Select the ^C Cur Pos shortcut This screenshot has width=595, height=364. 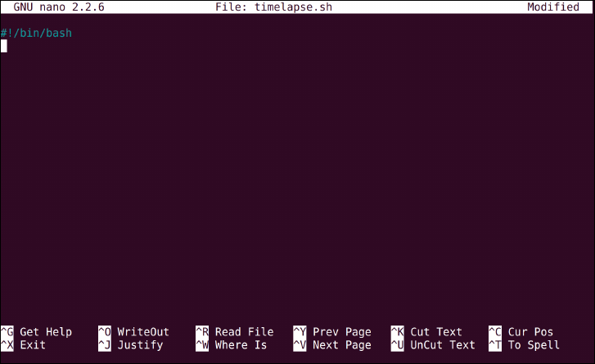click(x=521, y=332)
